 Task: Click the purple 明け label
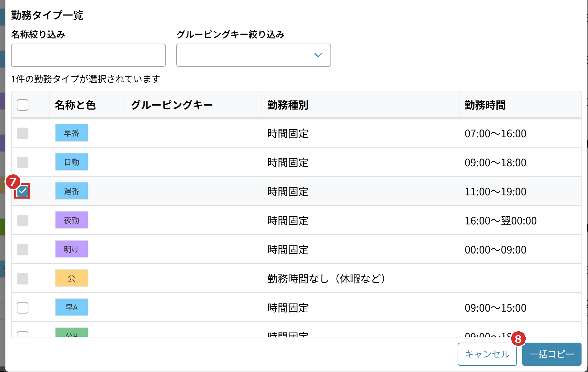tap(72, 249)
